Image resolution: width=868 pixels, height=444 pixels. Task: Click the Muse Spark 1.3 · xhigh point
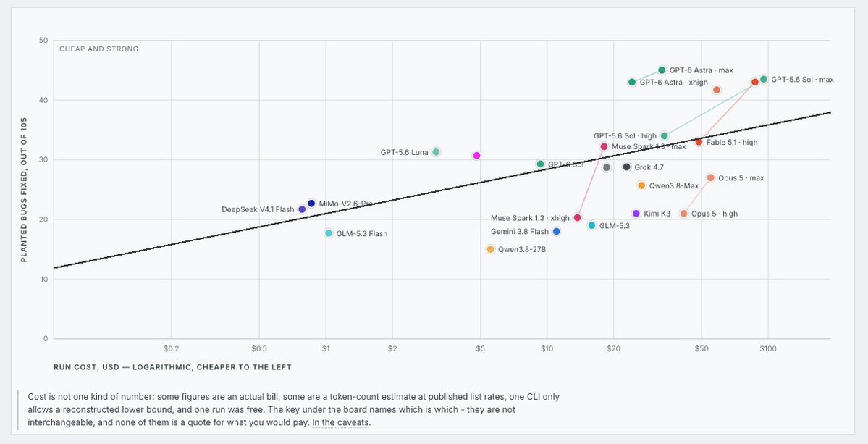pyautogui.click(x=578, y=217)
